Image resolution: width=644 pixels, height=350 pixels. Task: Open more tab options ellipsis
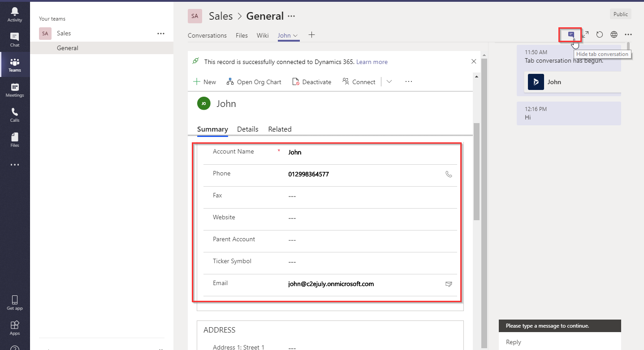628,34
